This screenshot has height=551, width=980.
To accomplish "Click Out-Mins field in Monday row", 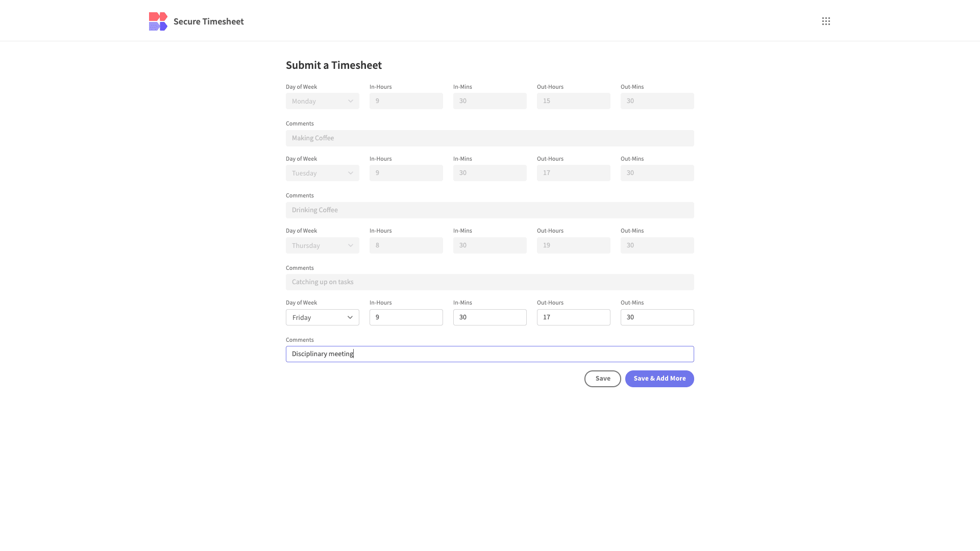I will point(657,101).
